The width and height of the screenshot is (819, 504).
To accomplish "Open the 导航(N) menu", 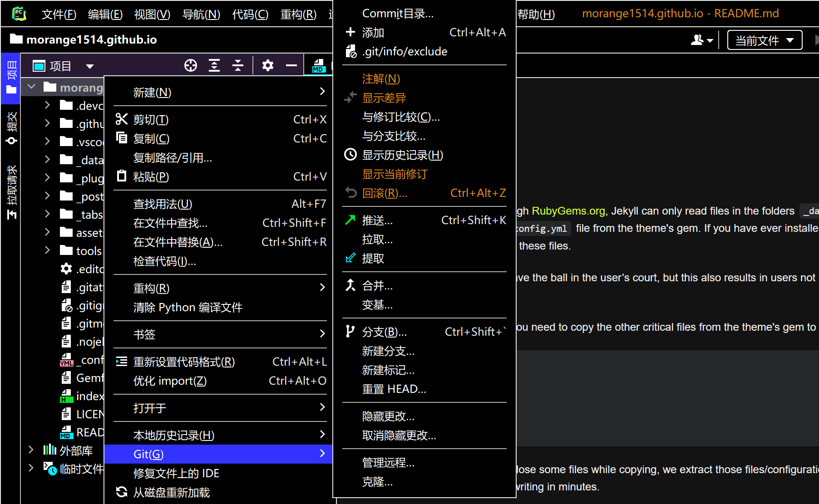I will [201, 14].
